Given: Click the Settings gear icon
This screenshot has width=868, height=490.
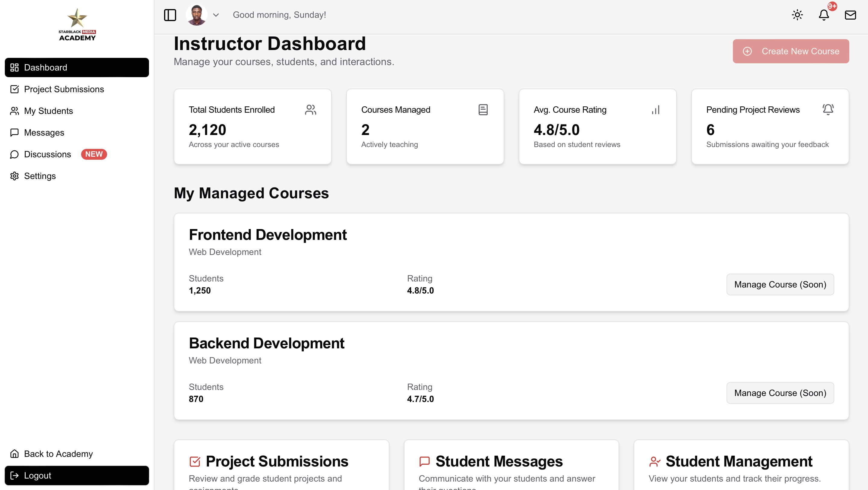Looking at the screenshot, I should click(x=14, y=176).
